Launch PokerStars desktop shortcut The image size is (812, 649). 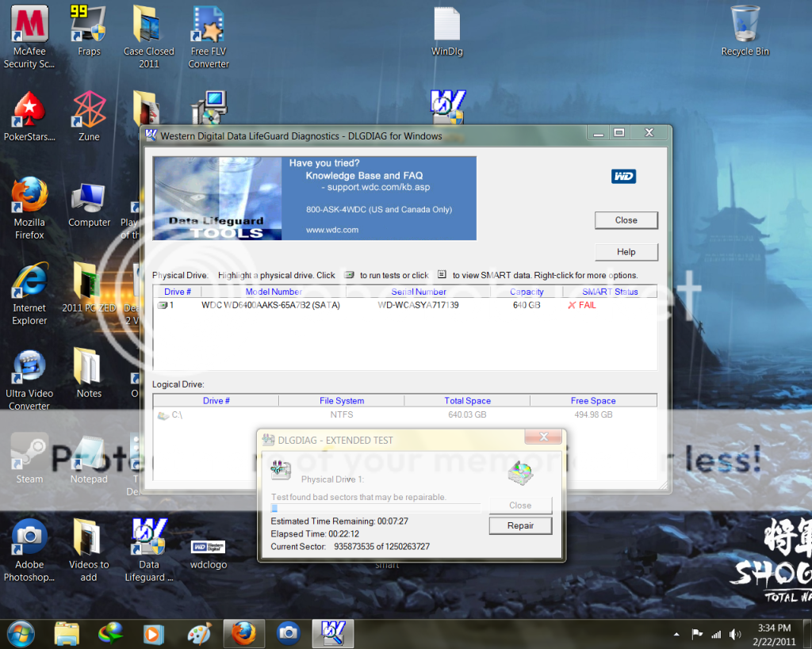click(29, 116)
